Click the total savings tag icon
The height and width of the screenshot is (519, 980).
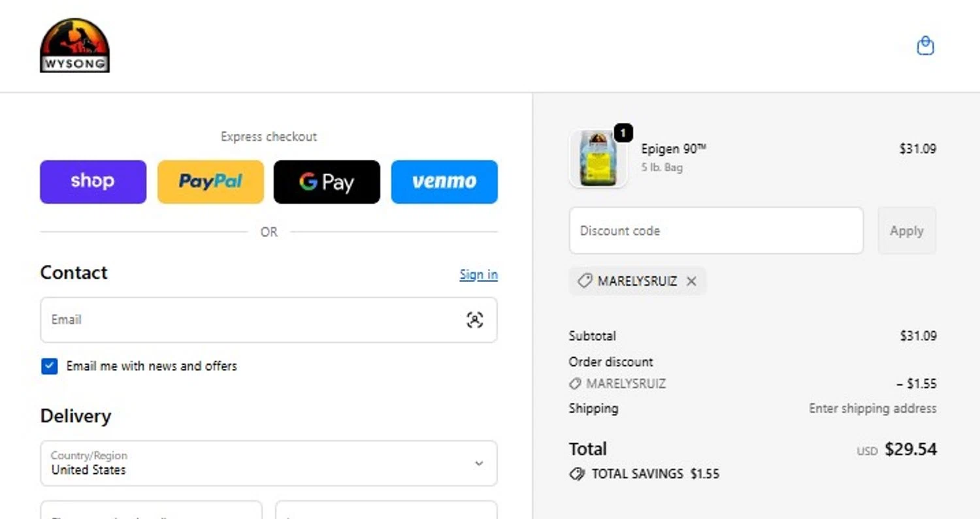tap(577, 474)
